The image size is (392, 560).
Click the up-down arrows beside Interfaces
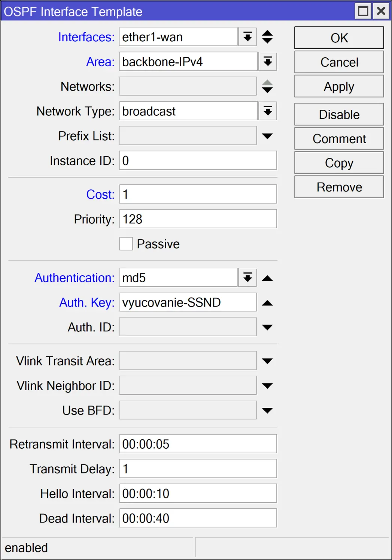[x=267, y=37]
